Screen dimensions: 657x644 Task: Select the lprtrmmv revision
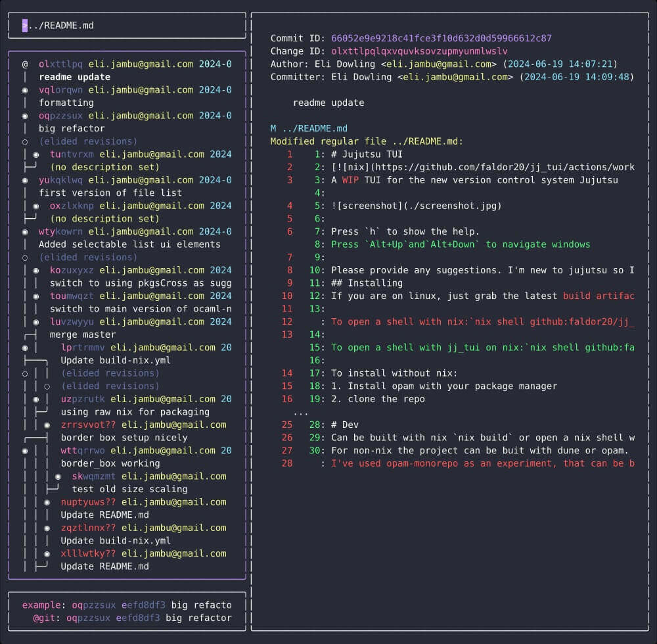point(147,348)
